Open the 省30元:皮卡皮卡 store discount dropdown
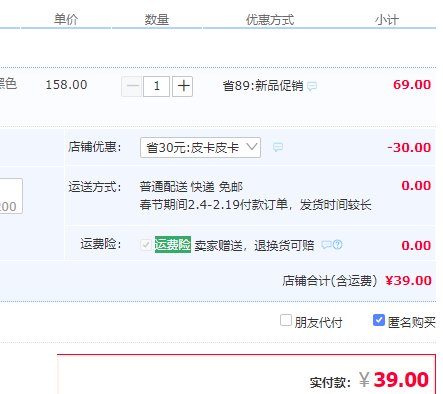 (x=200, y=147)
